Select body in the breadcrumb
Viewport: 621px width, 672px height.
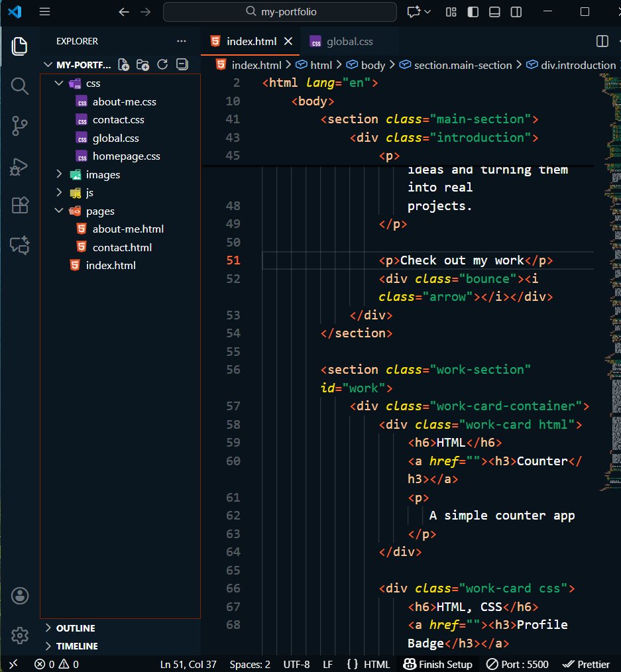[x=373, y=65]
